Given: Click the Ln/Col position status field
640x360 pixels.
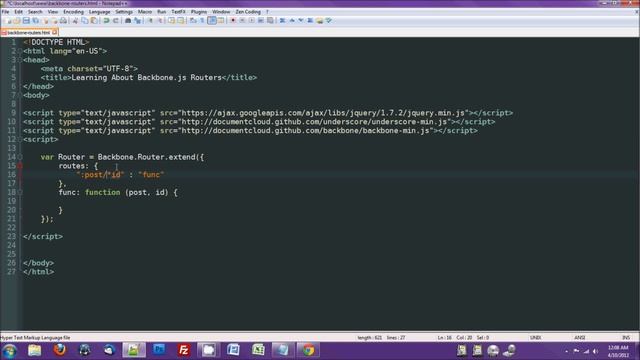Looking at the screenshot, I should (463, 338).
